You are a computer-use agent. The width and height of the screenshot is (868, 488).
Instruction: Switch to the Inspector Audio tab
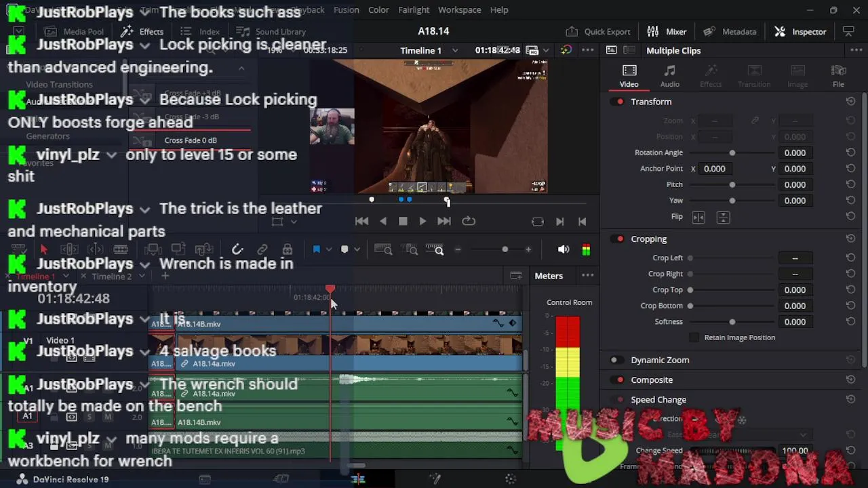[670, 76]
